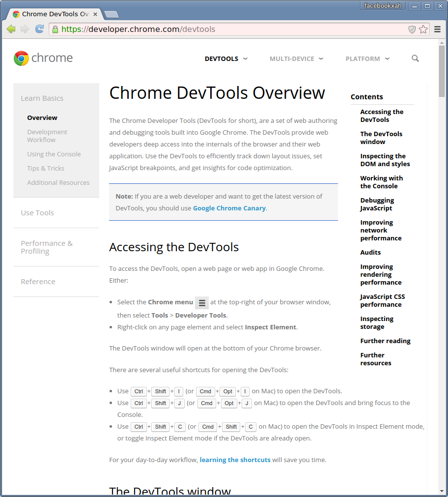The height and width of the screenshot is (497, 448).
Task: Open Development Workflow sidebar item
Action: click(x=47, y=136)
